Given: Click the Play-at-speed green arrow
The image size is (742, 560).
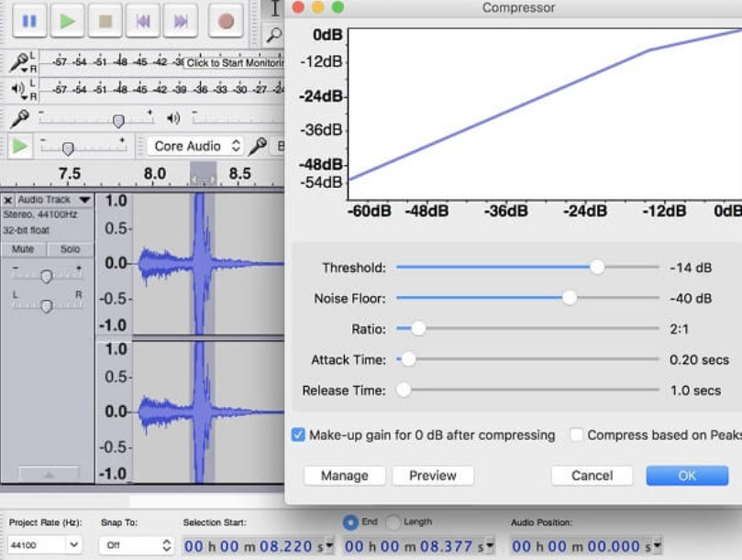Looking at the screenshot, I should tap(19, 146).
